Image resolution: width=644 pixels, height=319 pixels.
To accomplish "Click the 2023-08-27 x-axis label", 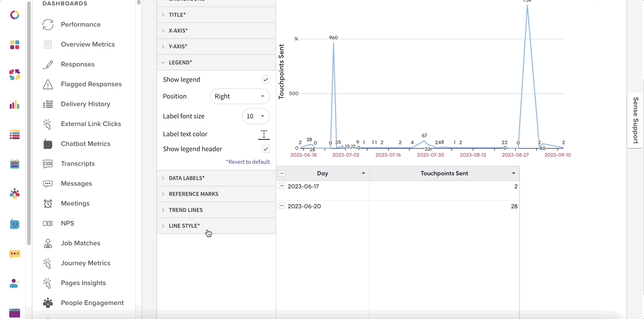I will [x=515, y=155].
